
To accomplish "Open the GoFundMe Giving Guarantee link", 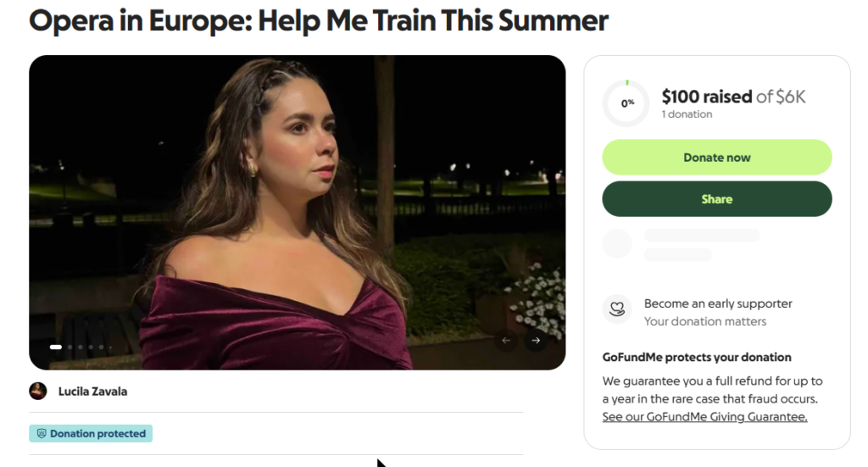I will click(x=704, y=417).
